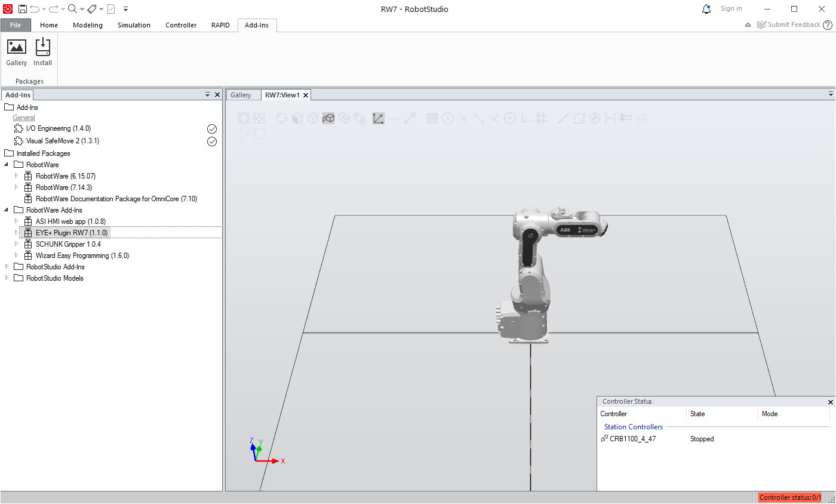Expand RobotWare (7.14.3) package
This screenshot has height=504, width=836.
click(16, 187)
